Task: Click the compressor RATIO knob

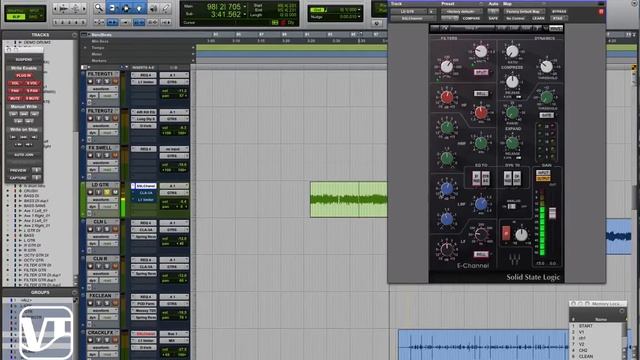Action: (x=512, y=51)
